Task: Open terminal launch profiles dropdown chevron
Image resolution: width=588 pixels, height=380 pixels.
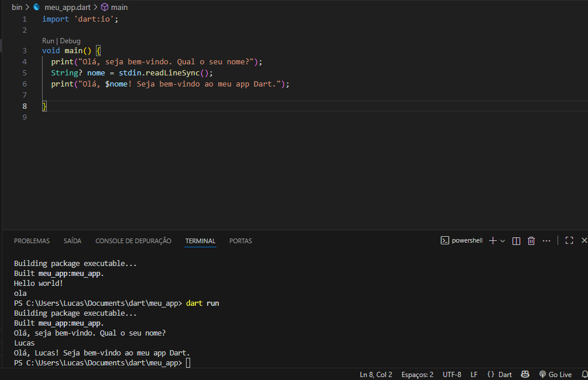Action: (502, 240)
